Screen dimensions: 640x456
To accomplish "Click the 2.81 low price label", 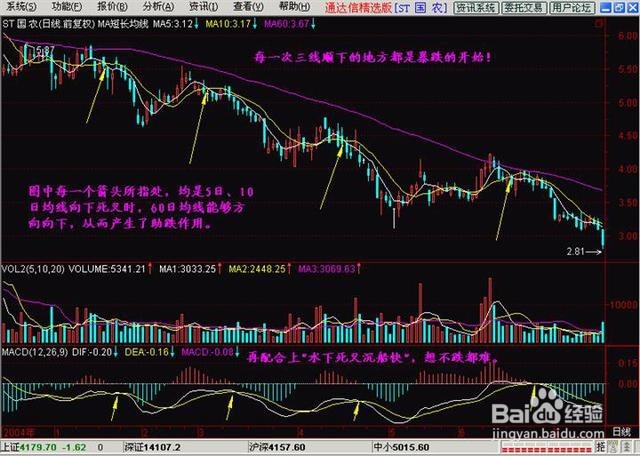I will (576, 251).
